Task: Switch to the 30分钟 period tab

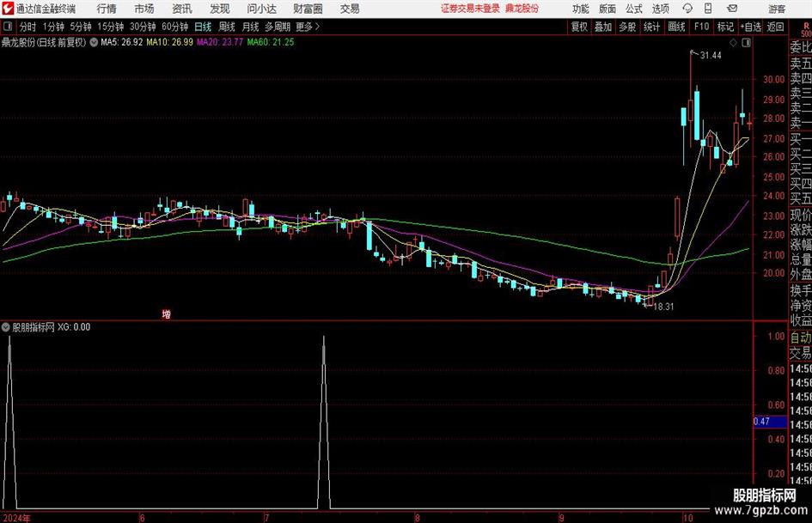Action: pos(143,27)
